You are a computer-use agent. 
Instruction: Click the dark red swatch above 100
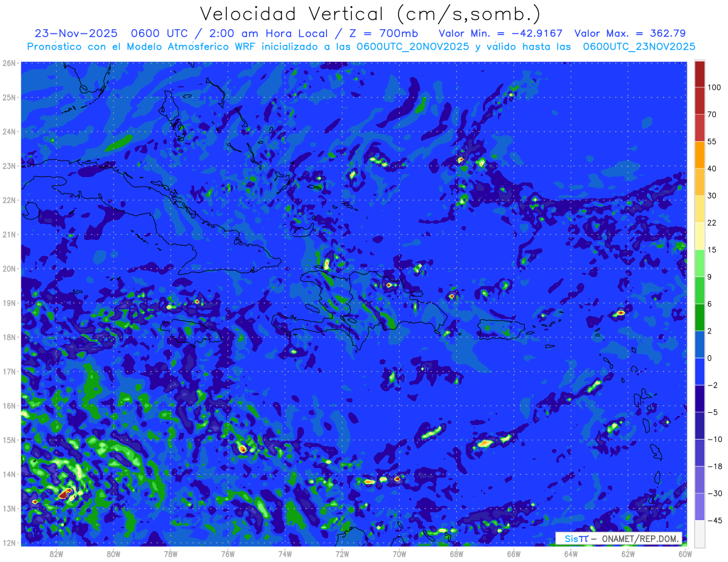tap(699, 74)
